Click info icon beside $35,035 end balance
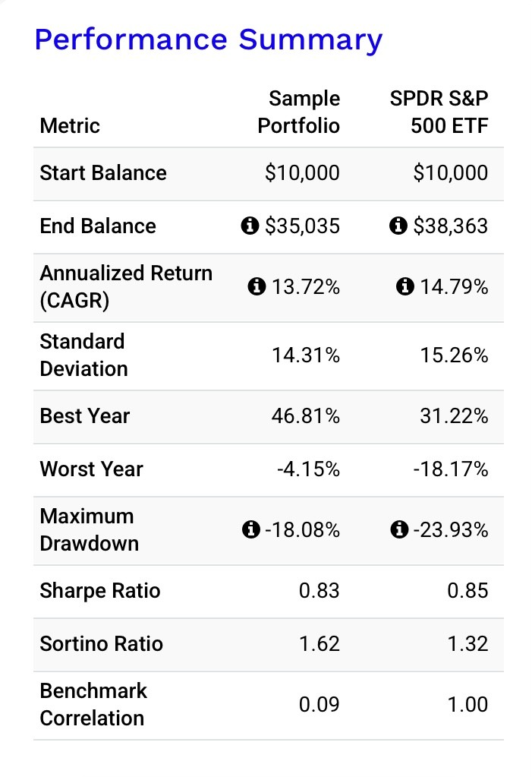The width and height of the screenshot is (532, 777). click(250, 226)
